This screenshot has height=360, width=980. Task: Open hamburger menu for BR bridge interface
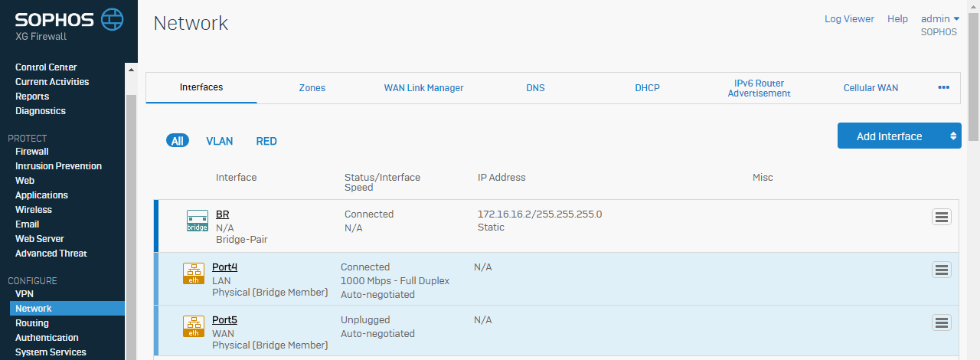pyautogui.click(x=942, y=217)
